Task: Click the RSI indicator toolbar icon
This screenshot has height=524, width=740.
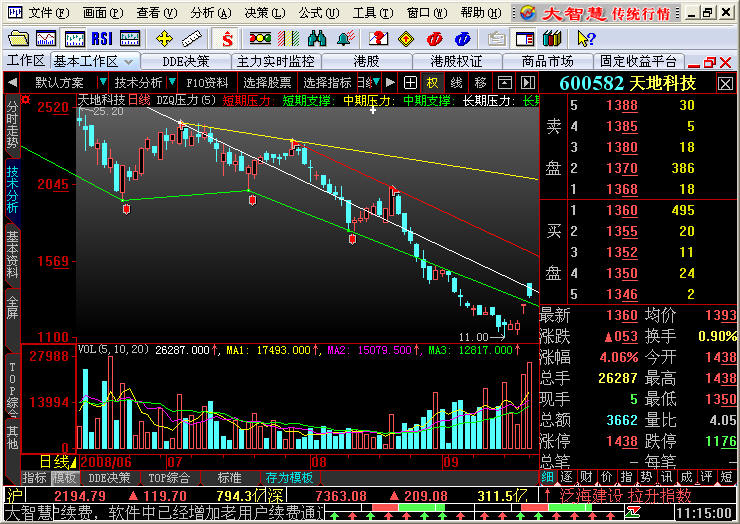Action: click(x=101, y=38)
